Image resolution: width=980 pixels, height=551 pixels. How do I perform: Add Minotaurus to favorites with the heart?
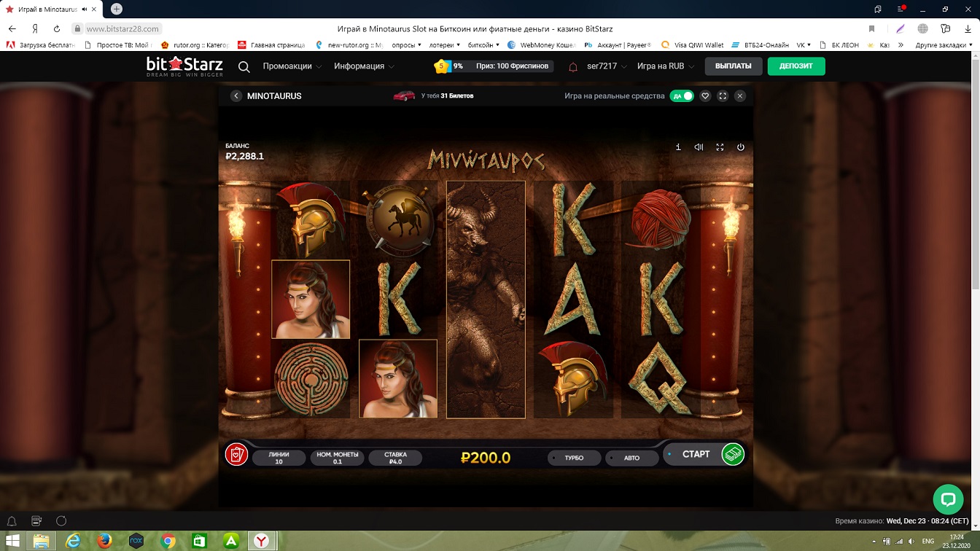(x=705, y=95)
